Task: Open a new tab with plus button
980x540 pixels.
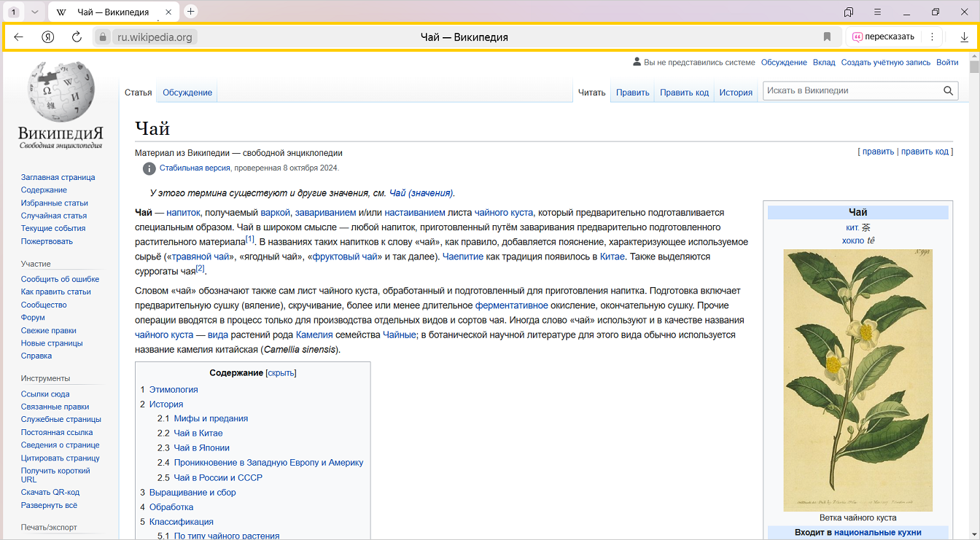Action: [x=191, y=12]
